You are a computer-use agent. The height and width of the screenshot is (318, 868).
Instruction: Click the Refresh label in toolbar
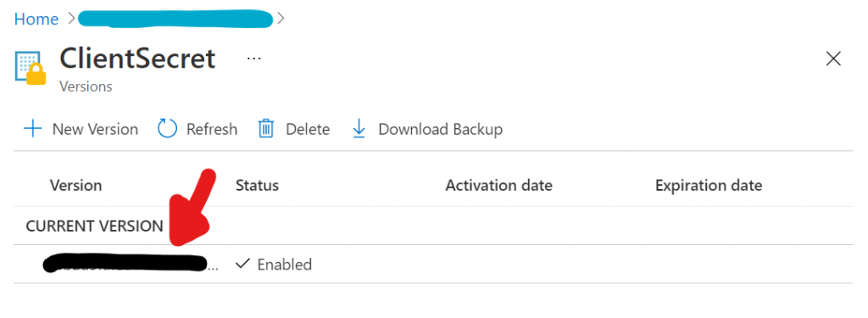point(212,129)
